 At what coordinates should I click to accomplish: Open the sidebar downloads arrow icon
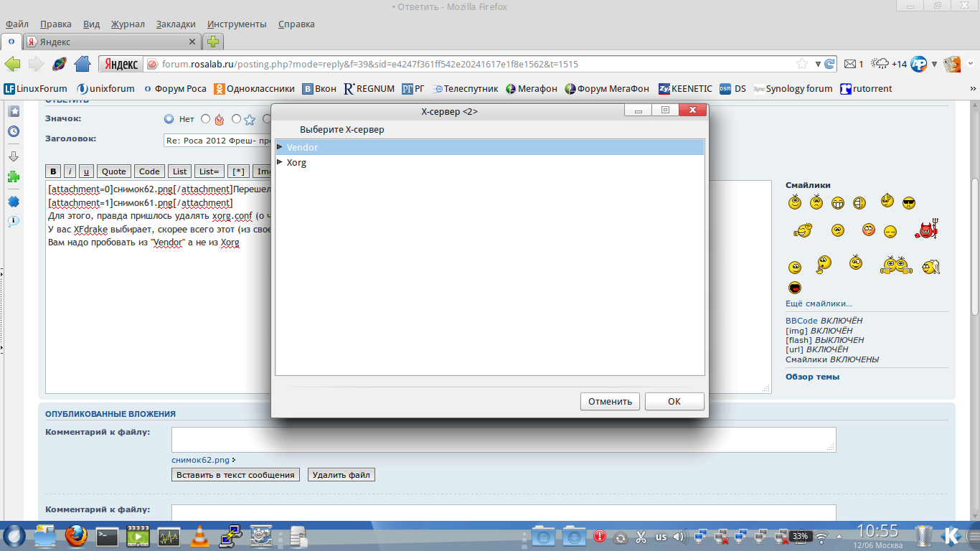13,156
